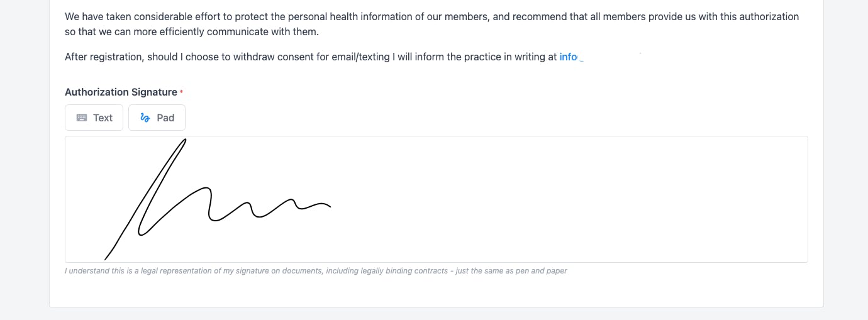Click the red required asterisk

(x=181, y=92)
